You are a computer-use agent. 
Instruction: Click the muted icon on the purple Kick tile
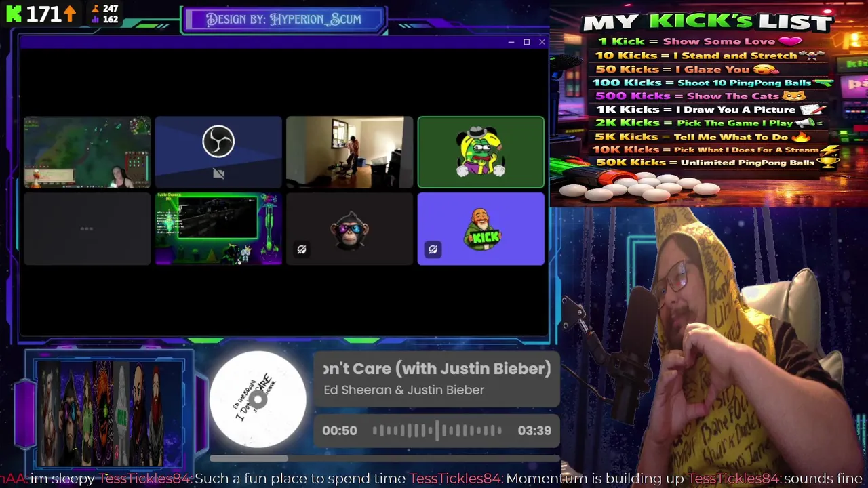coord(433,249)
